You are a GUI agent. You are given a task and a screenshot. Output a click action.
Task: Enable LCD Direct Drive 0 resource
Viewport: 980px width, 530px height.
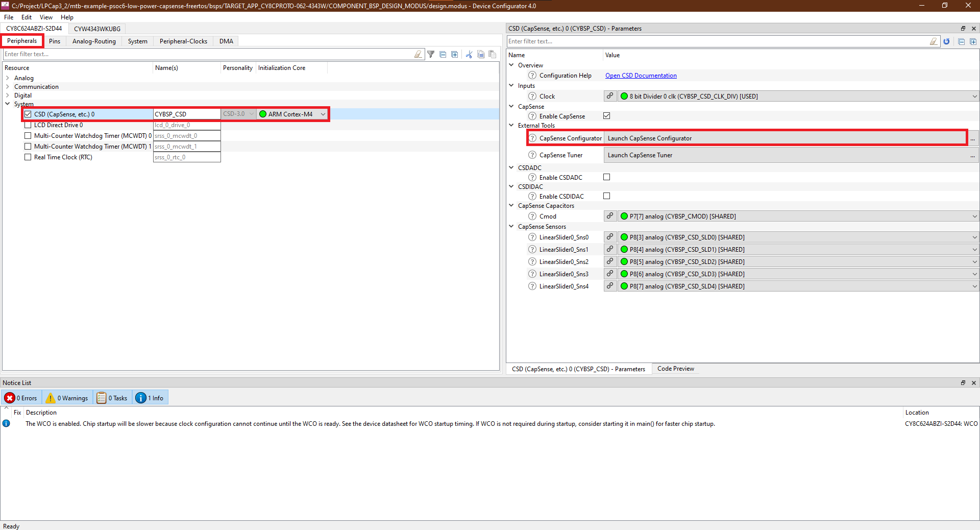[28, 125]
